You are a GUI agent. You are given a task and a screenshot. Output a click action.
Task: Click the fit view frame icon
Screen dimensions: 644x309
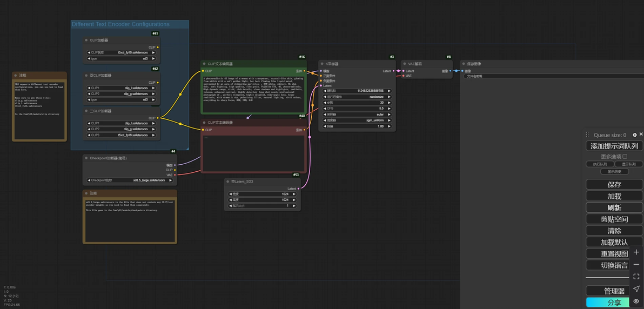[636, 277]
